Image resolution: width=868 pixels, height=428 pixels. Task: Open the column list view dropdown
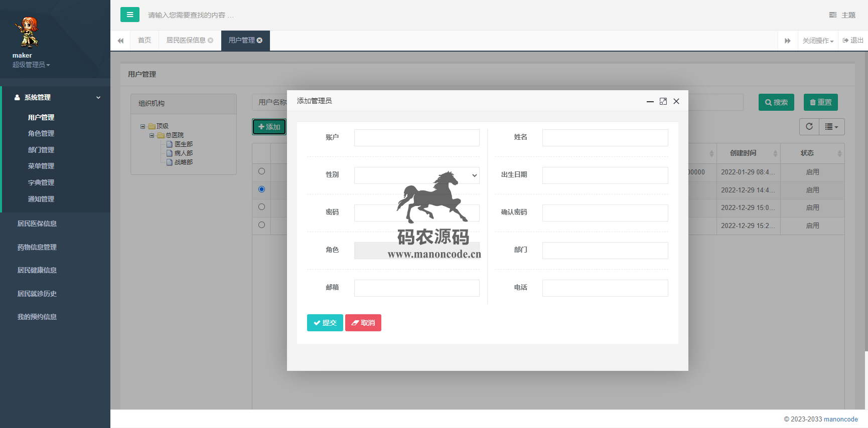point(831,127)
